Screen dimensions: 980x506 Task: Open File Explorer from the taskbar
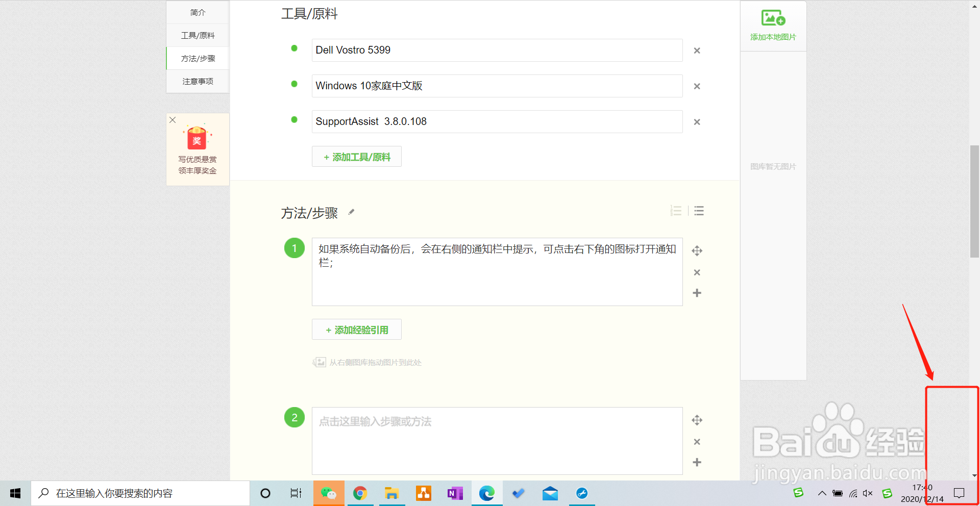pos(391,493)
